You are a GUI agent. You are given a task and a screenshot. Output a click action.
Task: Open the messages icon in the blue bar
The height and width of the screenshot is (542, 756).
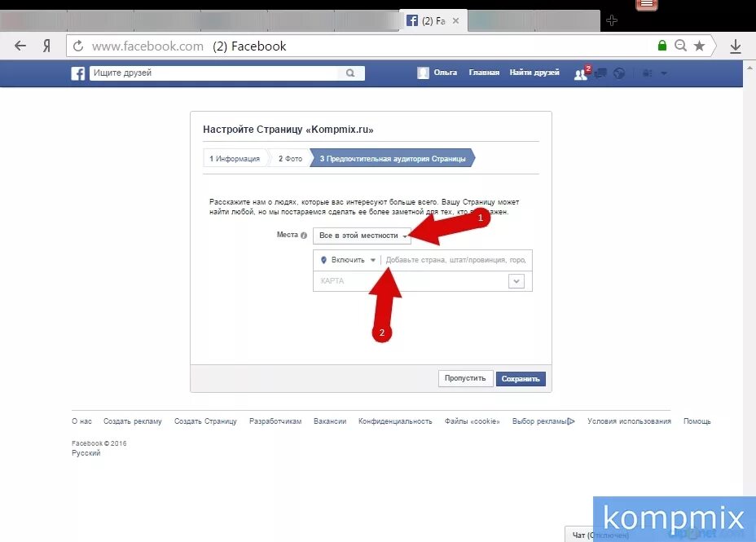coord(600,73)
